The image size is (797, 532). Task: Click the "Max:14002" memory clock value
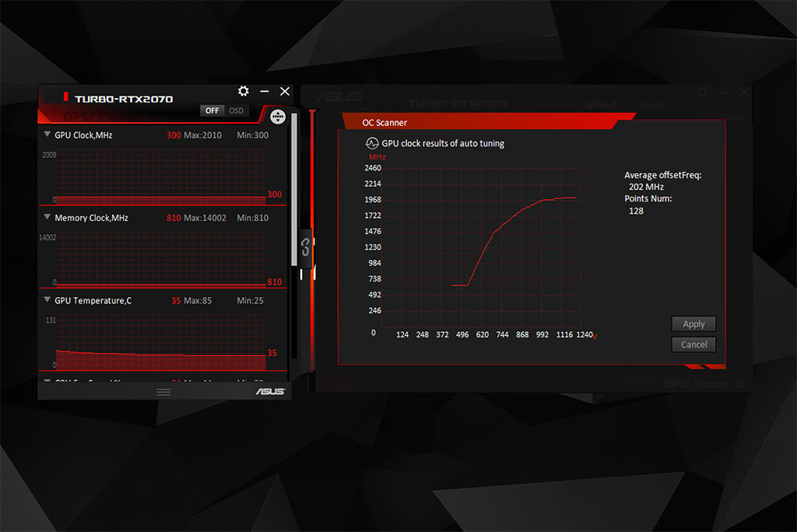(205, 218)
